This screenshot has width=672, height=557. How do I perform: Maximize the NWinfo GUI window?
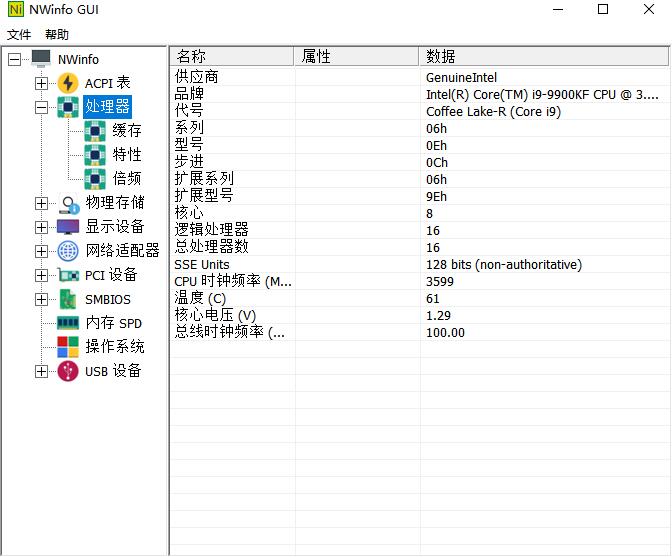(603, 9)
